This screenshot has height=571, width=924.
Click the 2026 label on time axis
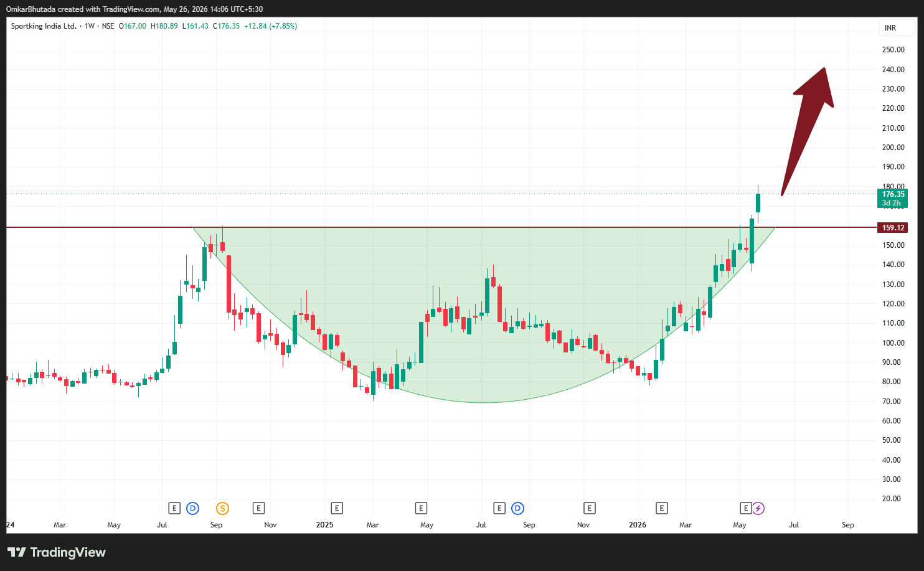coord(638,525)
